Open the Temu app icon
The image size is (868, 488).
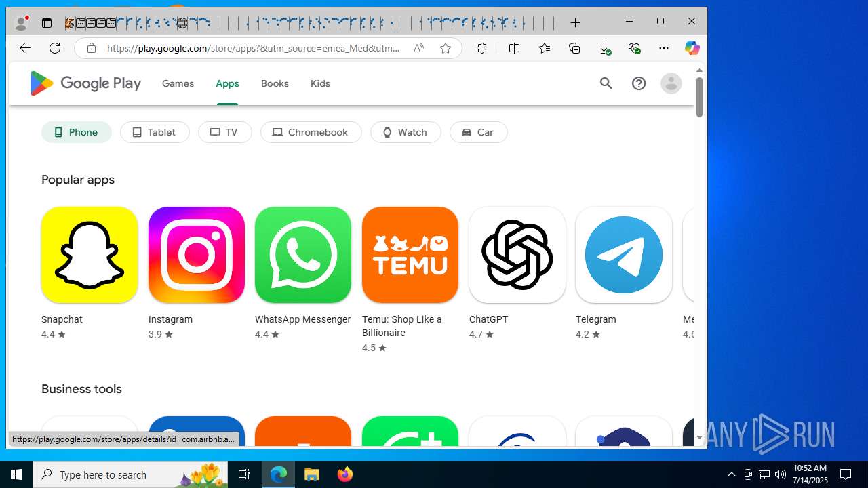click(x=410, y=255)
